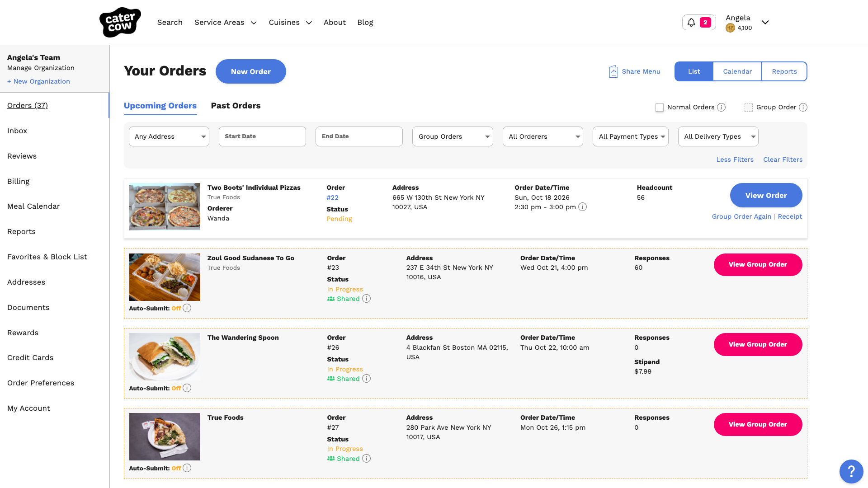This screenshot has width=868, height=488.
Task: Switch to Reports view tab
Action: point(784,71)
